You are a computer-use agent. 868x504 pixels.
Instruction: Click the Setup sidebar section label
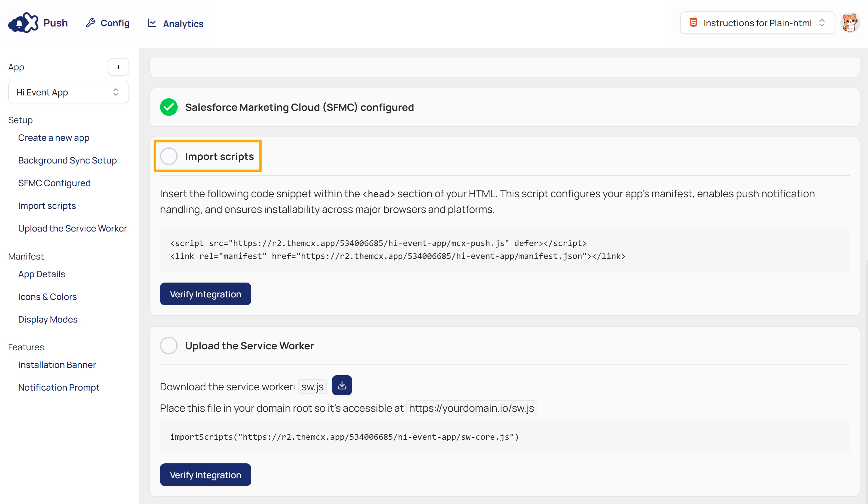(20, 120)
